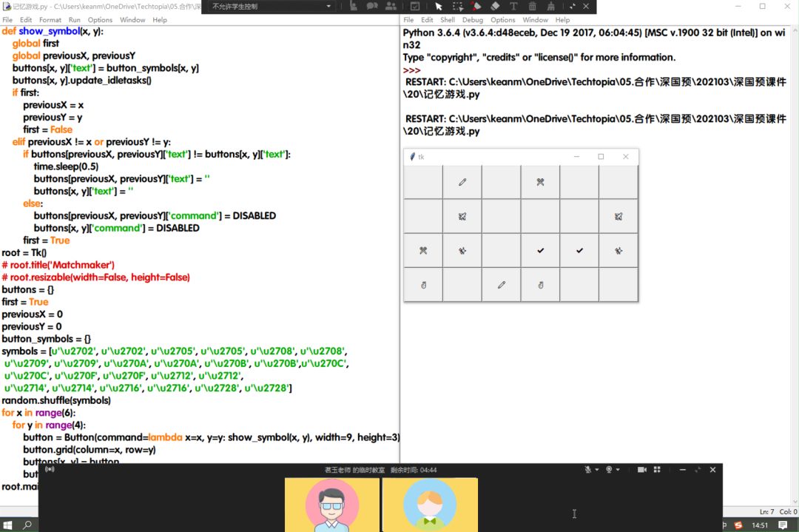Click the scissors-like tile in tk window's top row
This screenshot has height=532, width=799.
pyautogui.click(x=540, y=182)
